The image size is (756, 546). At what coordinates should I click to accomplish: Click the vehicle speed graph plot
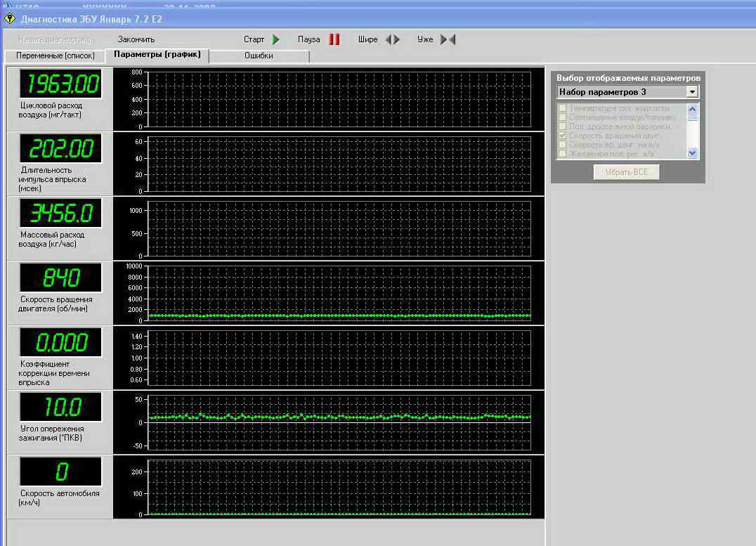pos(339,487)
